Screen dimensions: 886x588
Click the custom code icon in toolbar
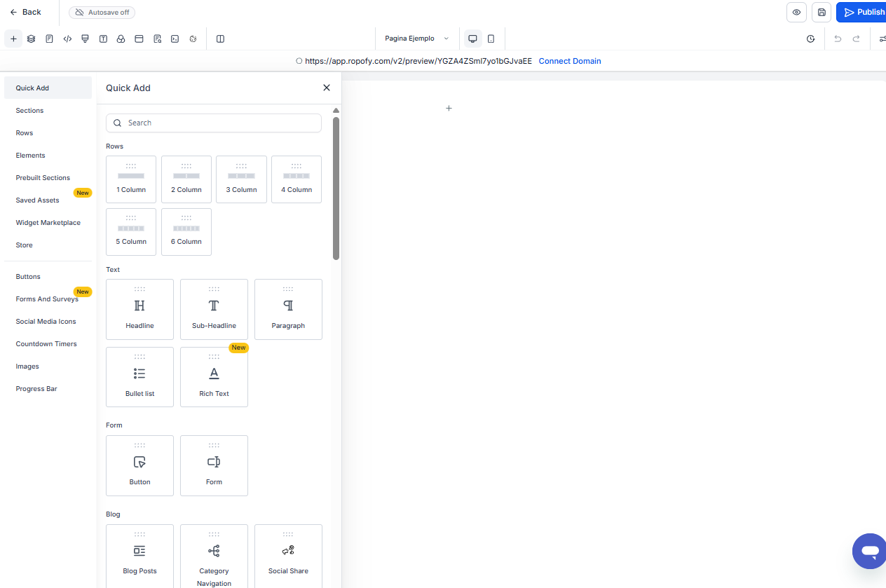coord(67,39)
